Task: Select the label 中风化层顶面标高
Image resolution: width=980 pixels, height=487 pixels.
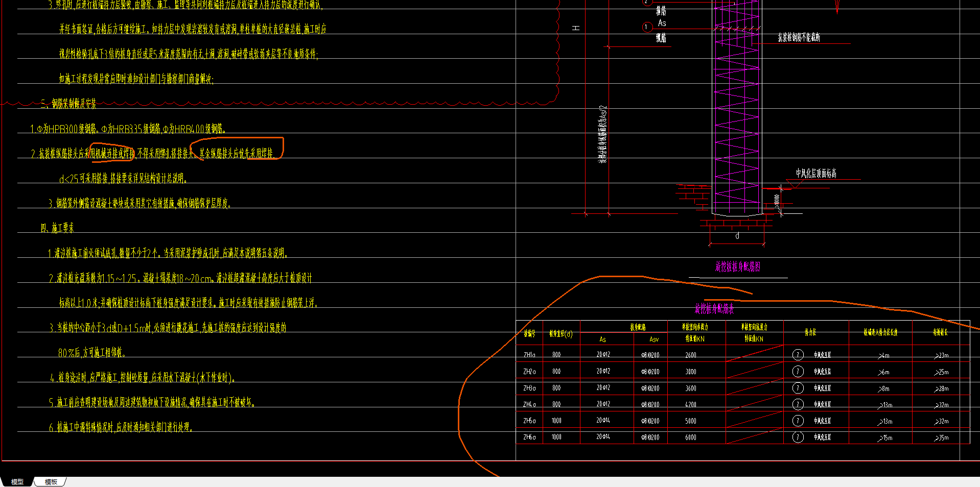Action: [816, 174]
